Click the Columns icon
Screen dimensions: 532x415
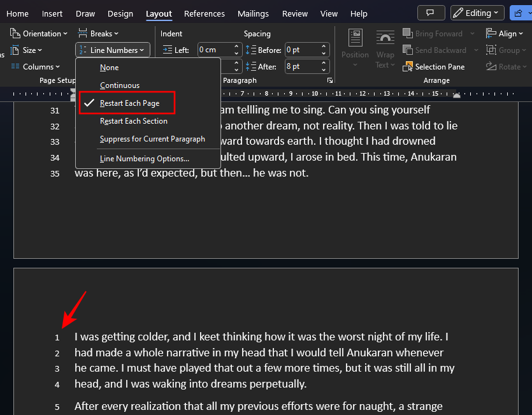coord(15,66)
